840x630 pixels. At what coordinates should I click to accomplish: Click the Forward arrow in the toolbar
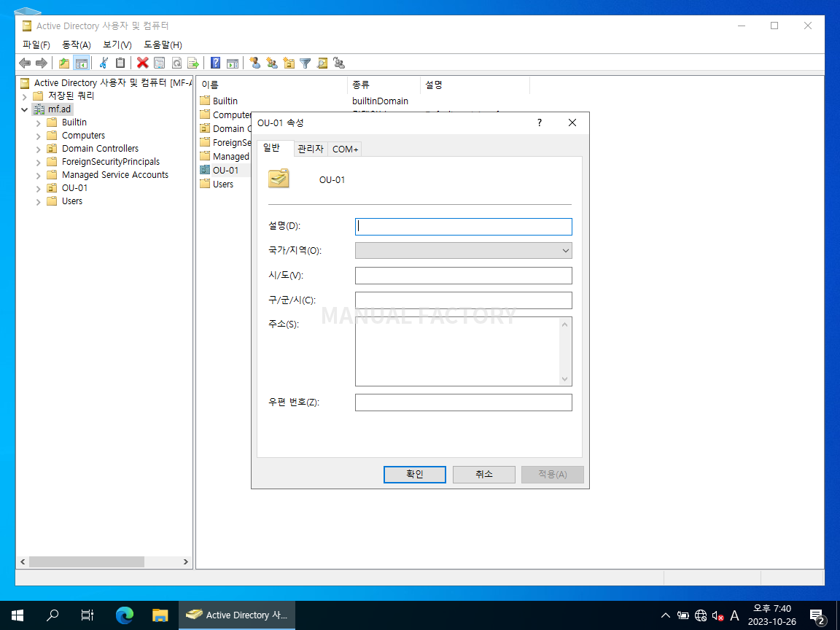pos(42,63)
